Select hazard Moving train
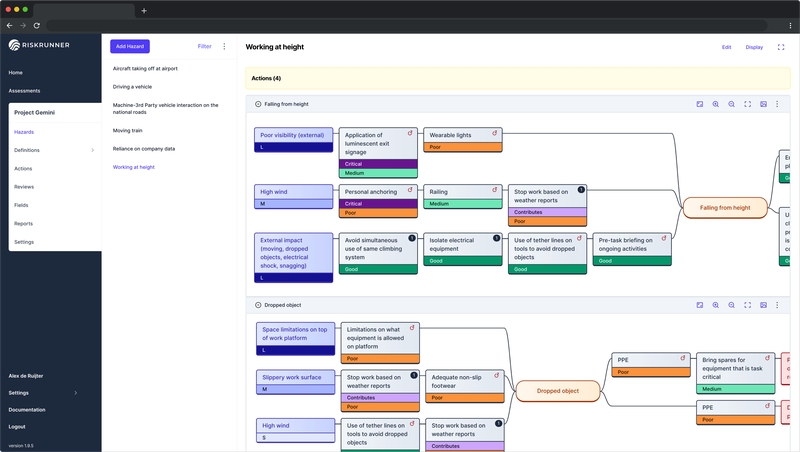Screen dimensions: 800x452 coord(128,131)
